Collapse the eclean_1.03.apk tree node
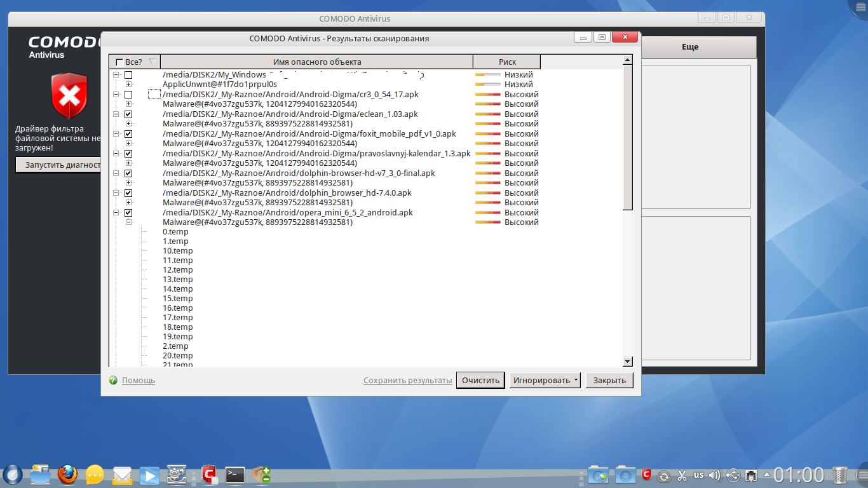This screenshot has width=868, height=488. (x=116, y=114)
